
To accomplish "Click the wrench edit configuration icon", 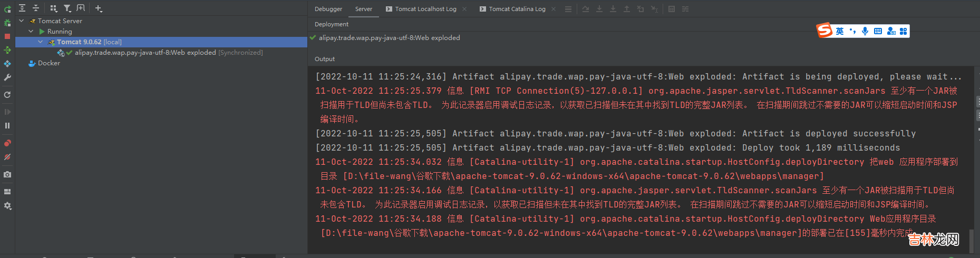I will tap(7, 77).
